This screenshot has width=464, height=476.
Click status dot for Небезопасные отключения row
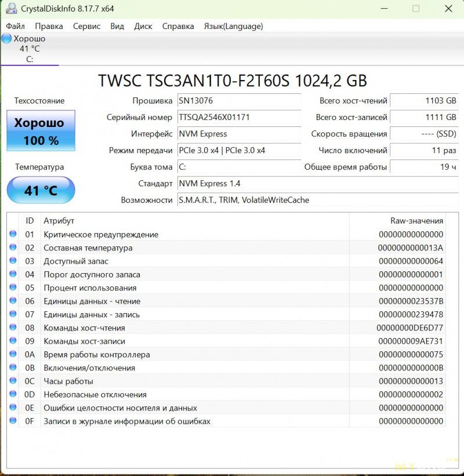13,394
